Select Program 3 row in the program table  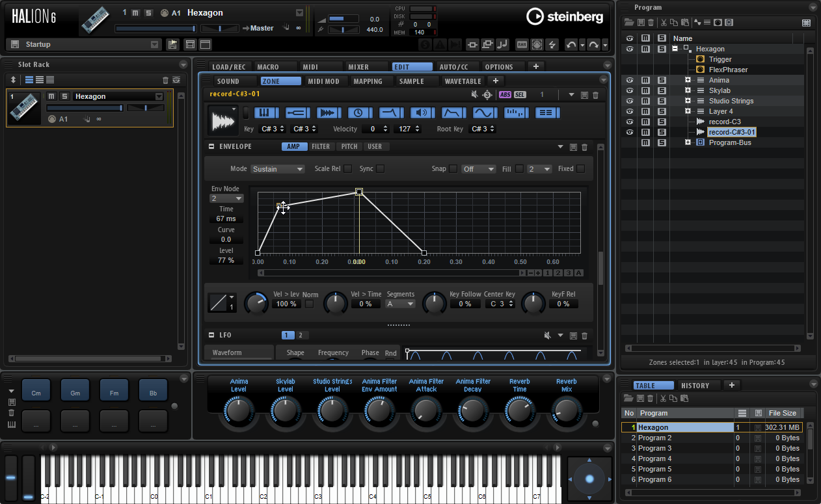pyautogui.click(x=712, y=448)
